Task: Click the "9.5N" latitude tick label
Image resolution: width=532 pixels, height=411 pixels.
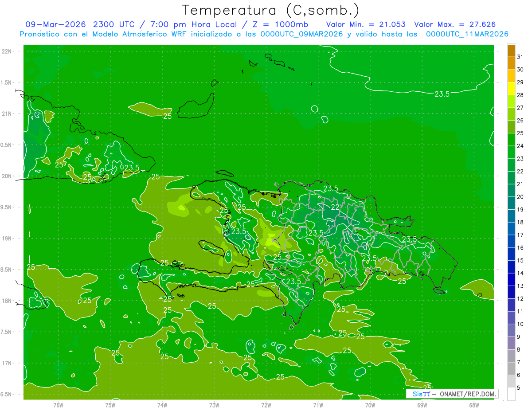Action: [7, 207]
